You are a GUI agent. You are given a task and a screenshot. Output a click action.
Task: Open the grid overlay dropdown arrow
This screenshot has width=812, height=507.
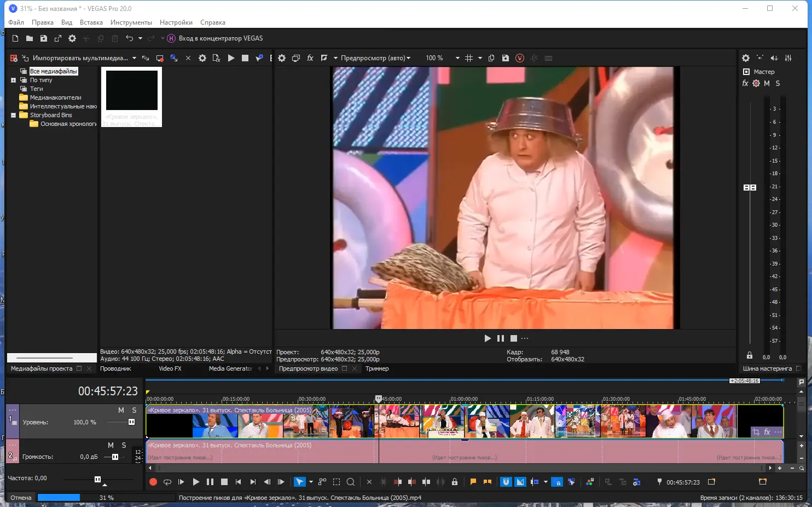click(x=480, y=58)
